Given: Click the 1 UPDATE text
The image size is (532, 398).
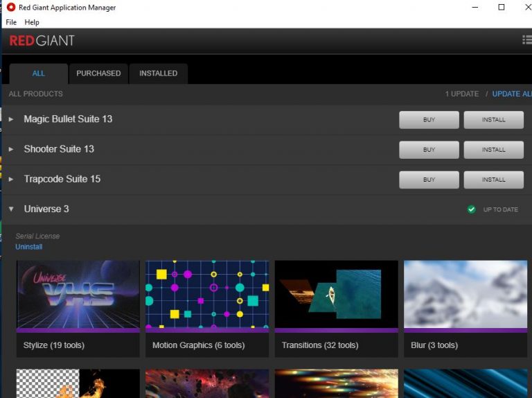Looking at the screenshot, I should [462, 94].
